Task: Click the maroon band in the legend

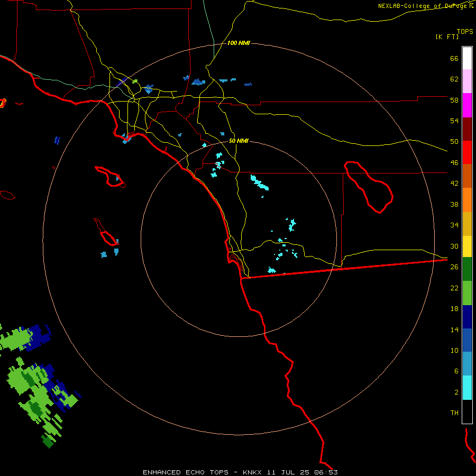Action: pyautogui.click(x=467, y=130)
